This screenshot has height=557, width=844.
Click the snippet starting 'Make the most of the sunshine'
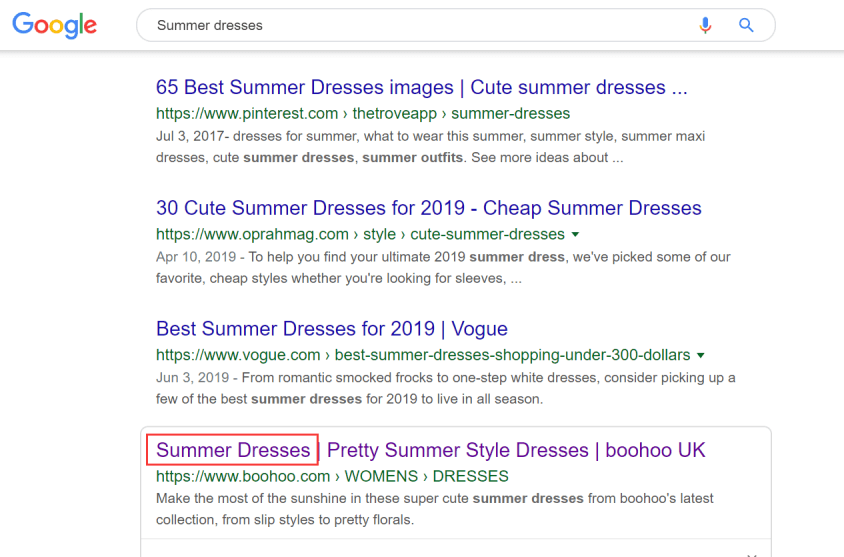point(434,509)
